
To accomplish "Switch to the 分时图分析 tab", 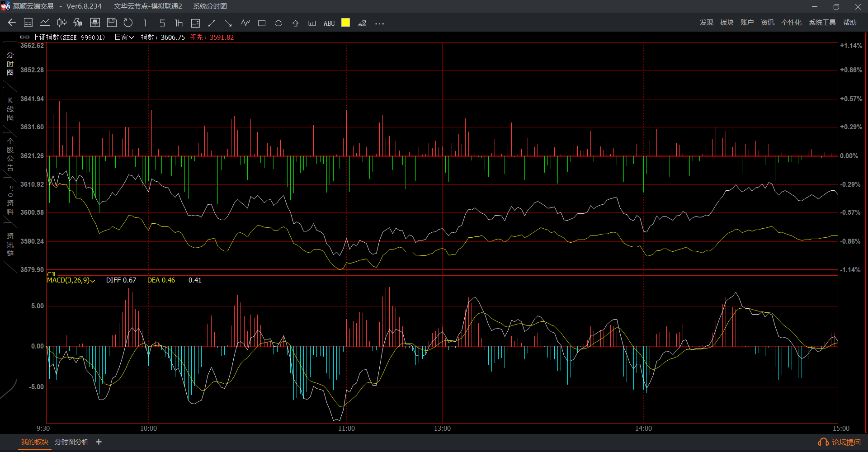I will click(x=71, y=442).
